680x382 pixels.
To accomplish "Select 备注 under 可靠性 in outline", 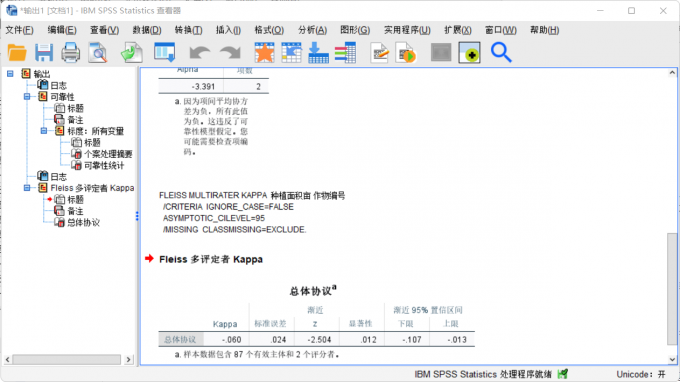I will click(x=75, y=120).
